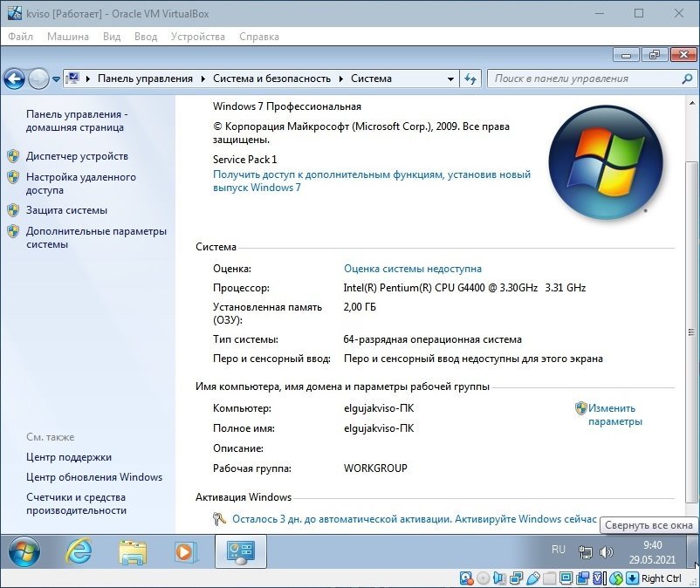Viewport: 700px width, 588px height.
Task: Click the Back navigation arrow button
Action: pos(14,79)
